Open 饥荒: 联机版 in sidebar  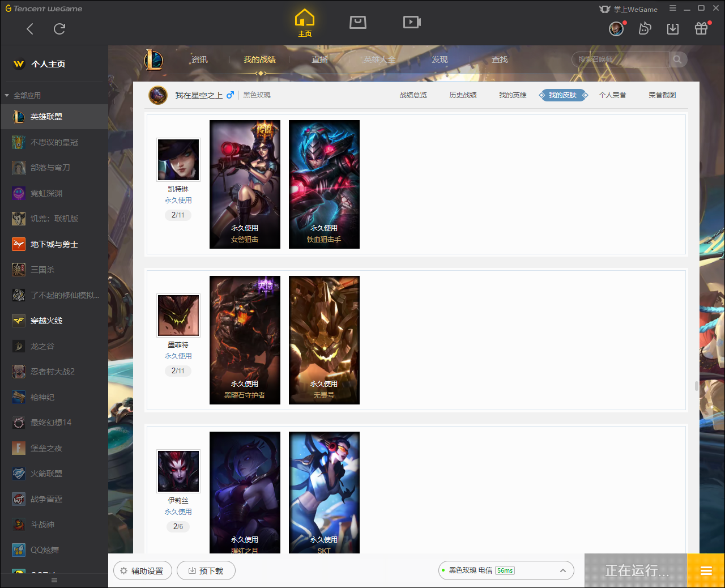(x=54, y=219)
